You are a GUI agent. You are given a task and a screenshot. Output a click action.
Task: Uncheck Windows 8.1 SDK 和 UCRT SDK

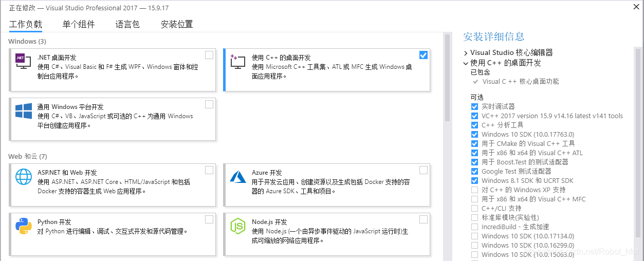pyautogui.click(x=474, y=180)
